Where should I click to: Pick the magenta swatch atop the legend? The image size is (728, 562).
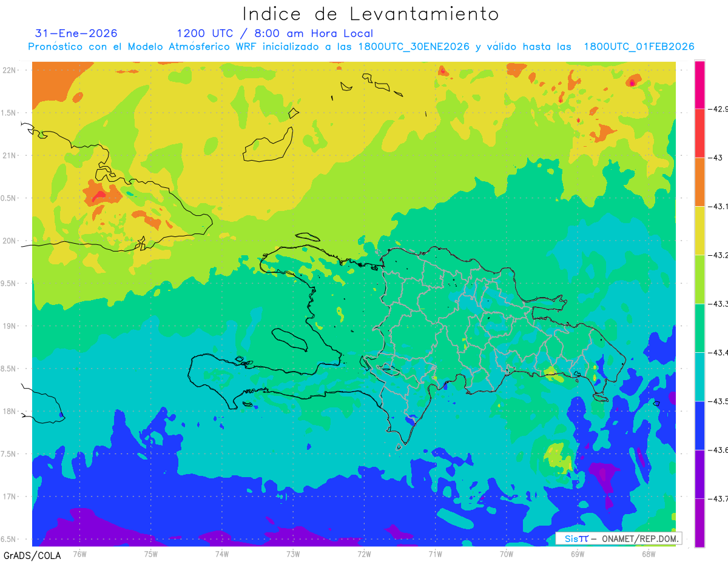point(699,85)
